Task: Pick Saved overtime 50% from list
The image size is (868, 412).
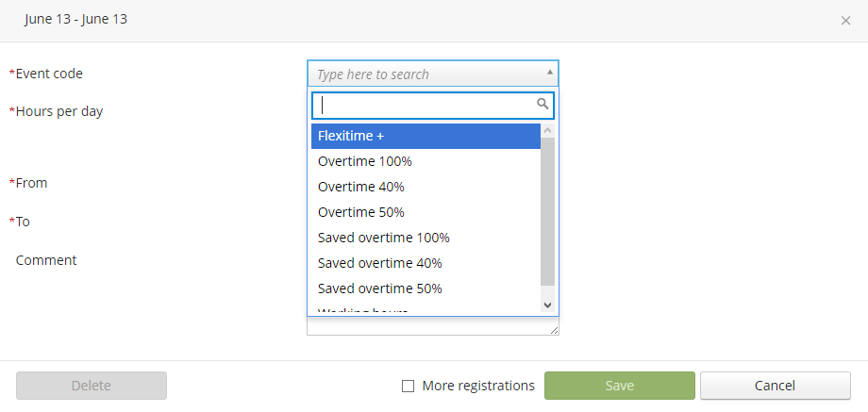Action: (x=426, y=288)
